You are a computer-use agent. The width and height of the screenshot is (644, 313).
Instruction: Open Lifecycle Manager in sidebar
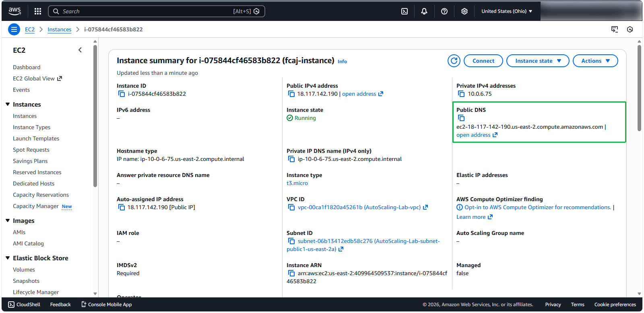pyautogui.click(x=36, y=292)
